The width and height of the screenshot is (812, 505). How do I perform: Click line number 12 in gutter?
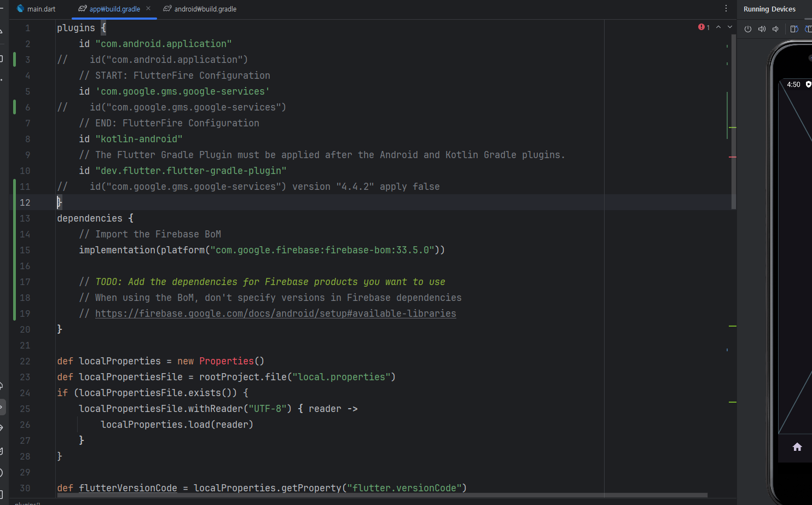point(25,202)
